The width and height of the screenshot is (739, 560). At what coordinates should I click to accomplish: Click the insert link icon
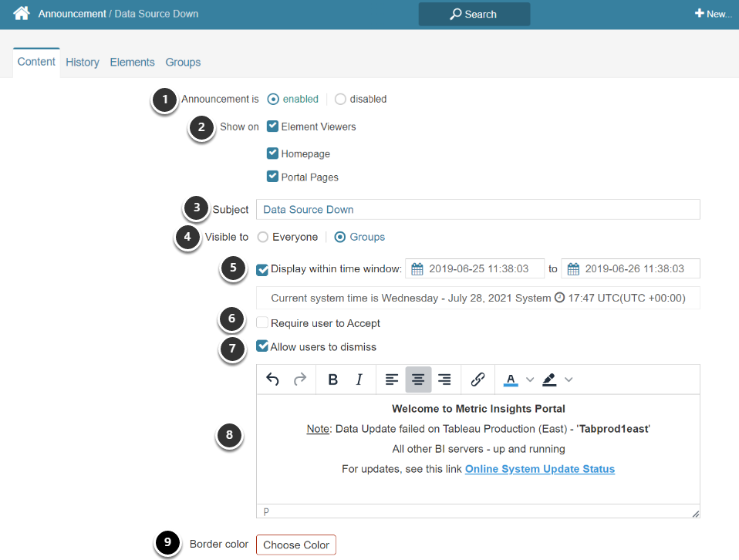(x=477, y=379)
